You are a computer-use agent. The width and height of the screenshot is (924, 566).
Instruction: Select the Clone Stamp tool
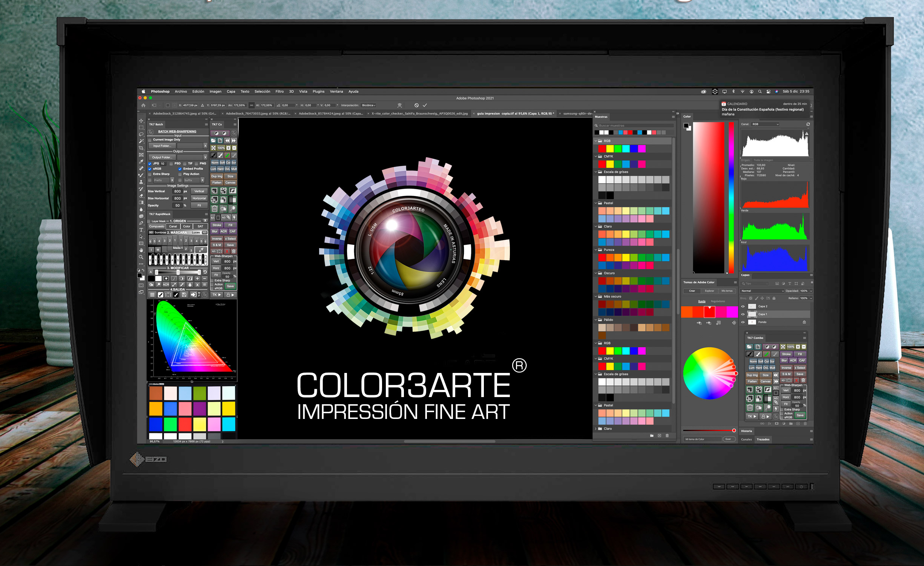(141, 182)
